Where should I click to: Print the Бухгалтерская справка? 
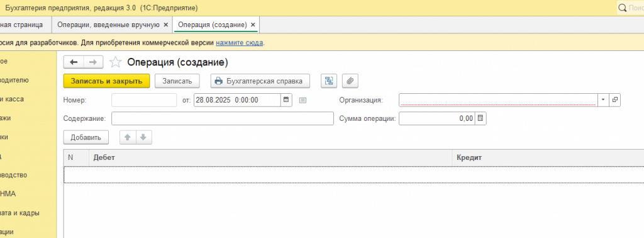[260, 81]
